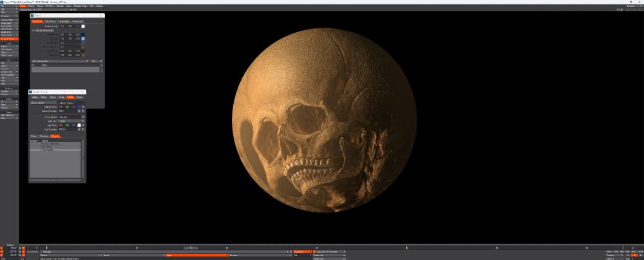Click Object Layer in the Load section

(9, 55)
